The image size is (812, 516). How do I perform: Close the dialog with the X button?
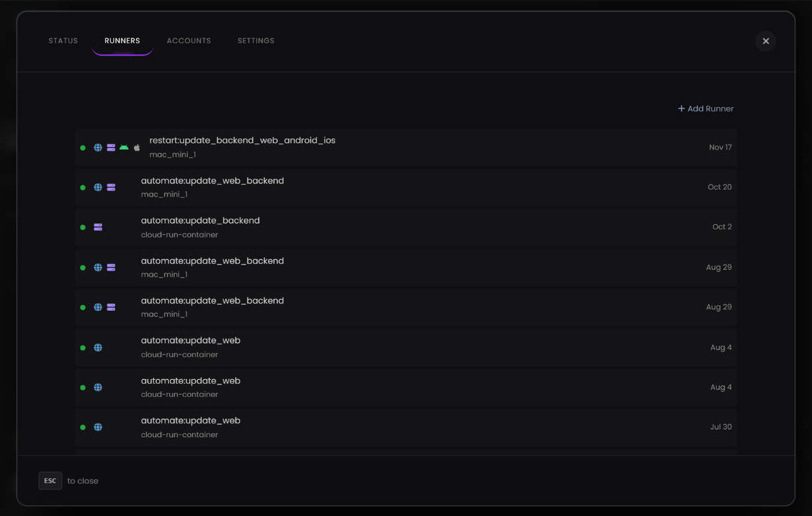tap(765, 41)
